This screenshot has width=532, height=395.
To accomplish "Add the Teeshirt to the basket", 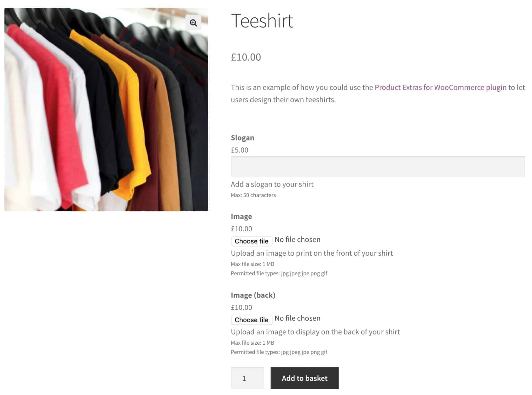I will pyautogui.click(x=304, y=378).
